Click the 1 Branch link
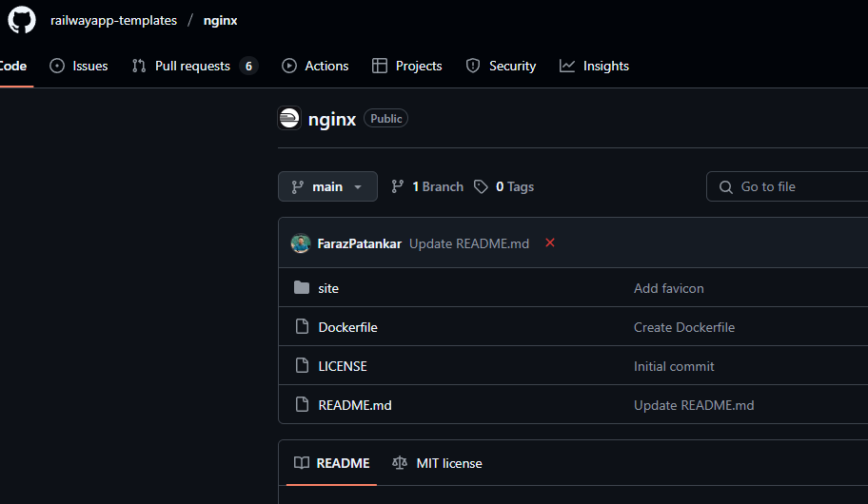This screenshot has height=504, width=868. coord(427,186)
